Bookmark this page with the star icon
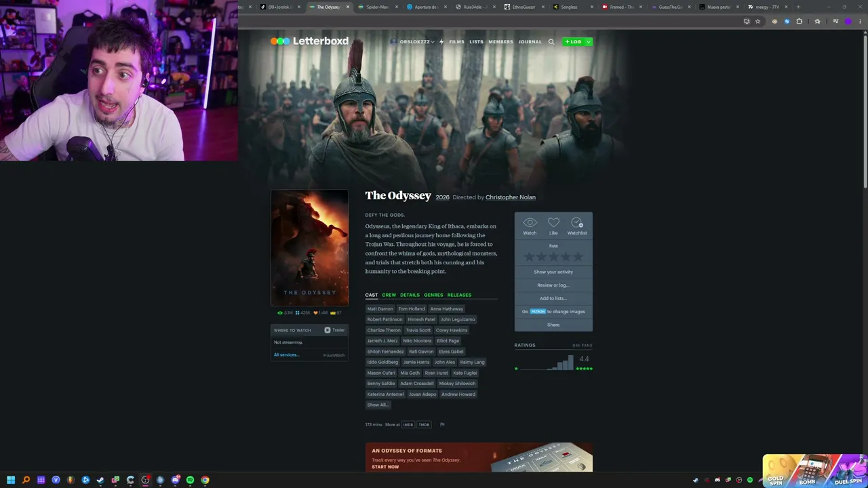Viewport: 868px width, 488px height. click(757, 21)
